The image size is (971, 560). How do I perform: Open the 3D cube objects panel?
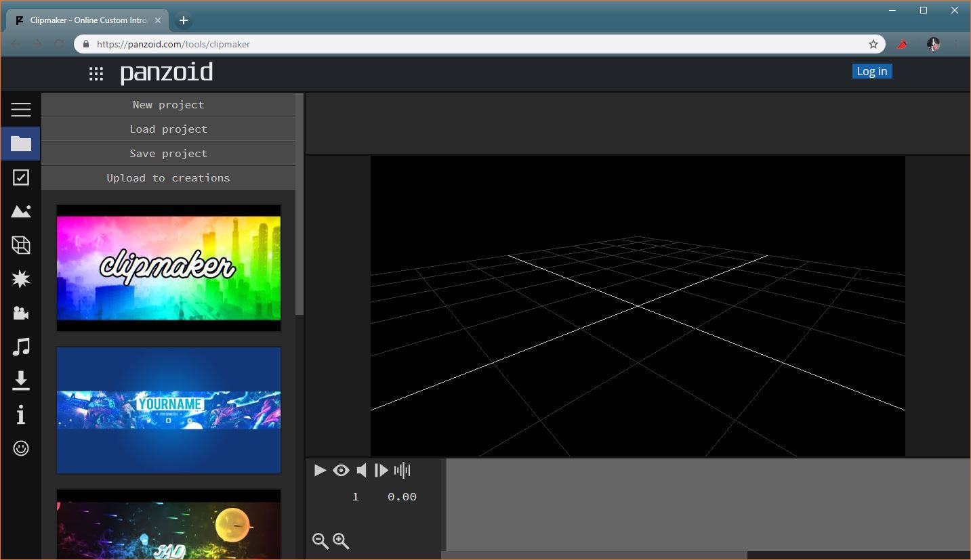(x=21, y=245)
